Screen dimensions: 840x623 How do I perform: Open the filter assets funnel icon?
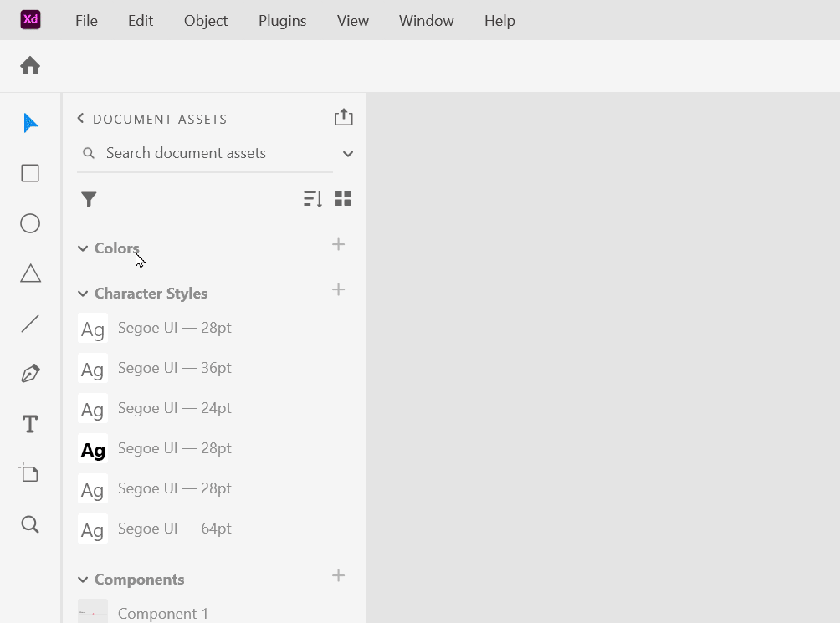click(89, 199)
